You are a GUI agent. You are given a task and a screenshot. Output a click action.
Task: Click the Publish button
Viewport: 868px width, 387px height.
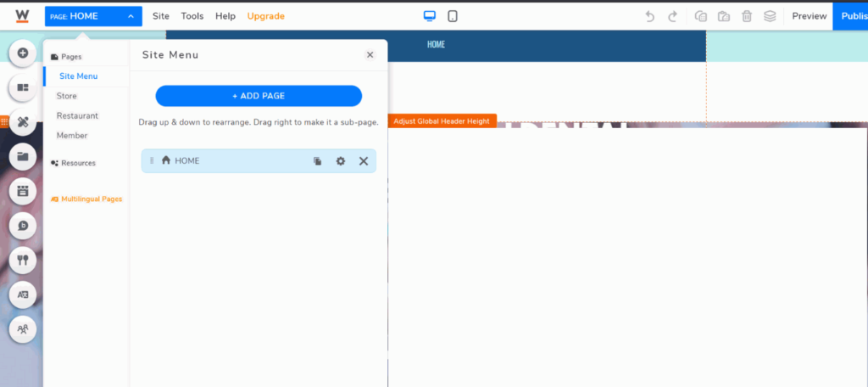point(850,16)
